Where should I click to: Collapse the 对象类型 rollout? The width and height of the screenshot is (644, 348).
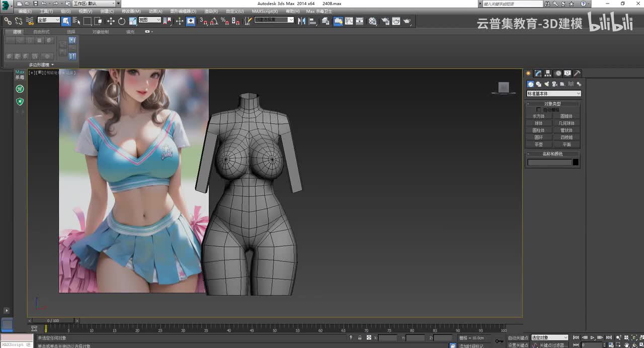point(552,104)
